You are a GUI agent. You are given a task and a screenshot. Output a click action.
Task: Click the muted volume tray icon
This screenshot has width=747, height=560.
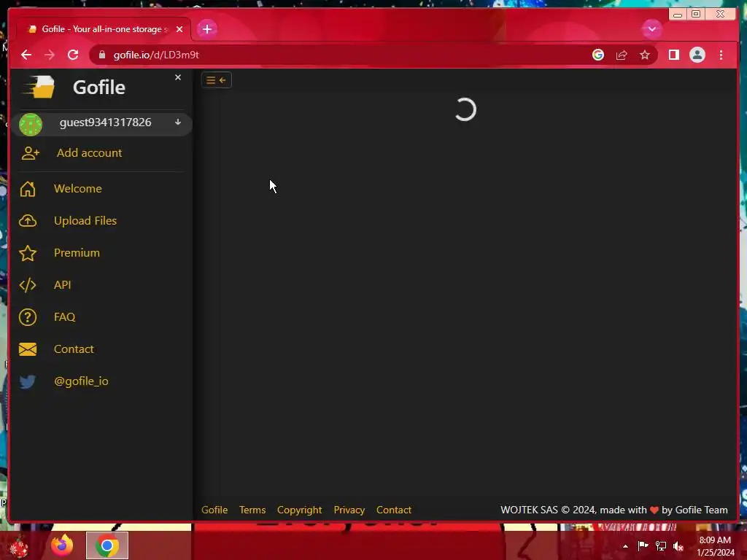pos(679,546)
